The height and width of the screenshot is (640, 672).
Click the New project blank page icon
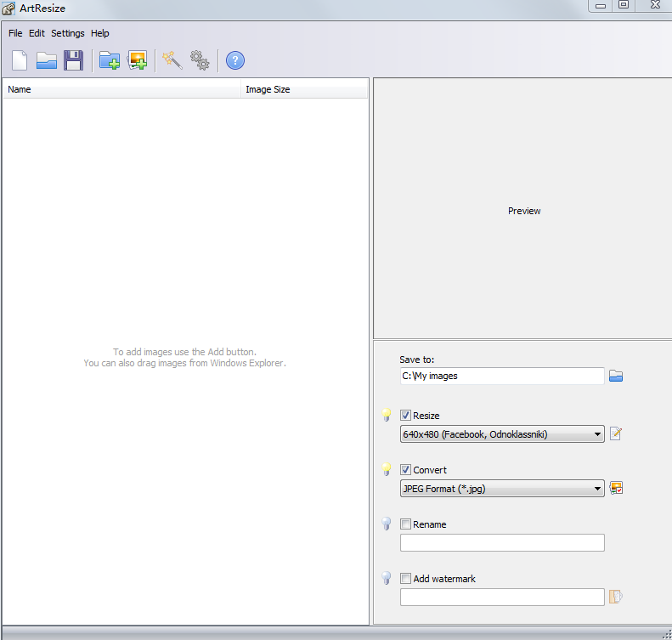pos(20,60)
